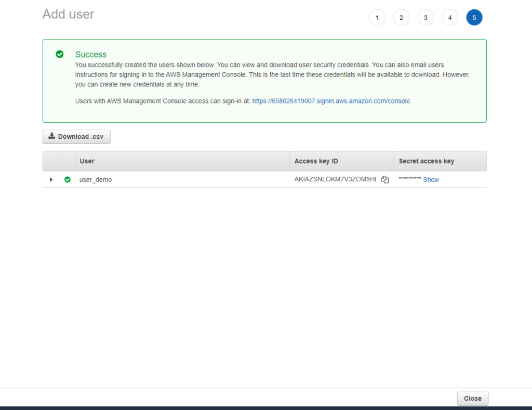
Task: Click the green status icon beside user_demo
Action: [x=67, y=179]
